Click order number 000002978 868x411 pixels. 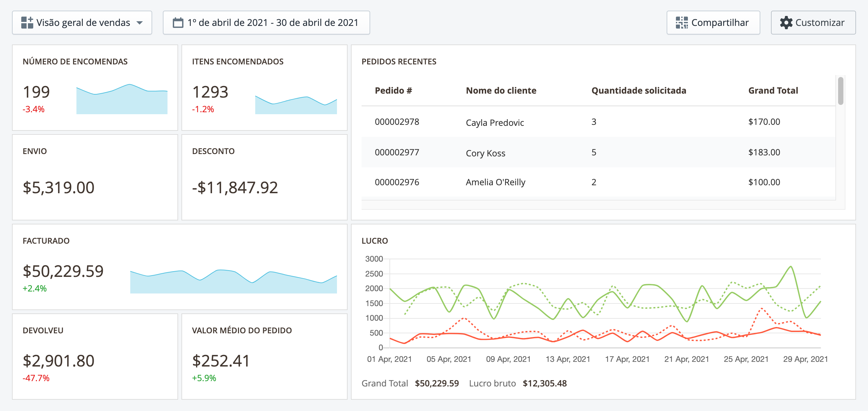(x=397, y=122)
